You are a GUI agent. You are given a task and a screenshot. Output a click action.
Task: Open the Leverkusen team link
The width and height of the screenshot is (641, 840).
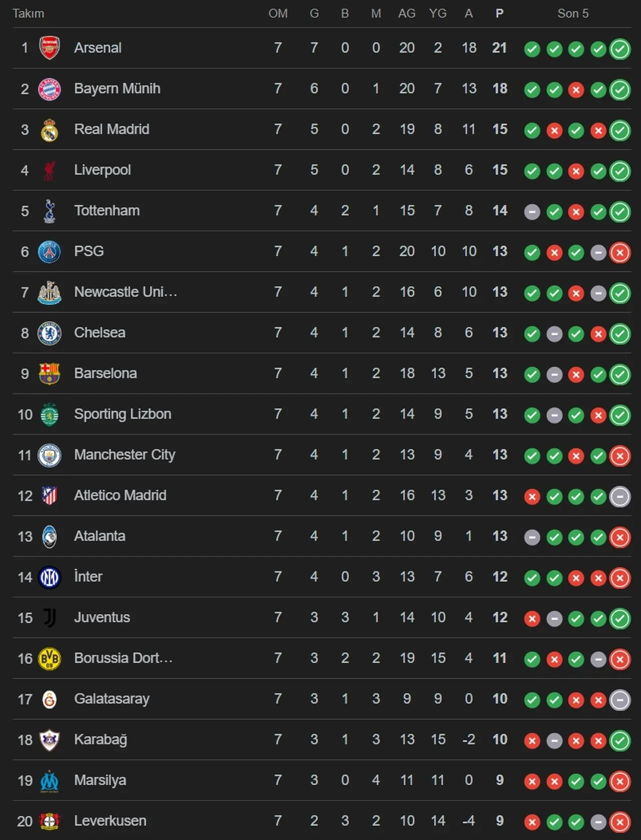(110, 821)
